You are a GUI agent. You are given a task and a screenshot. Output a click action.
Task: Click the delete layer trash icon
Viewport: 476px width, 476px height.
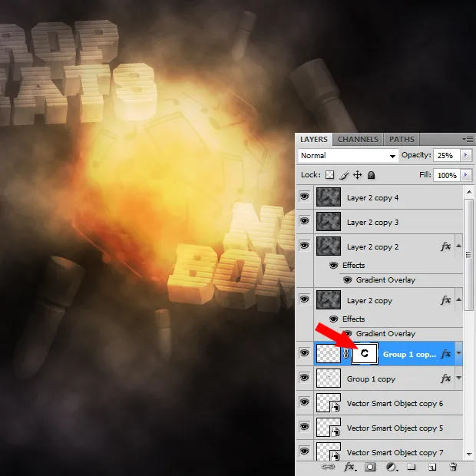[x=453, y=467]
